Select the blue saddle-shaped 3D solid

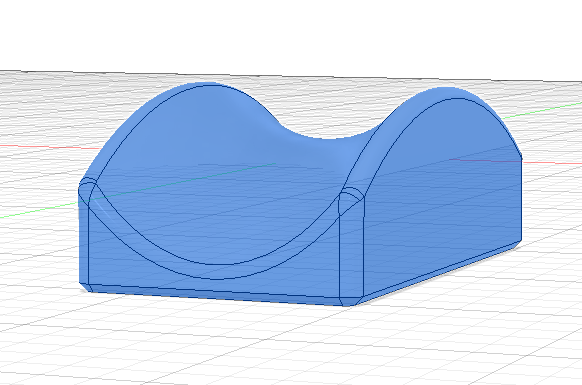pos(300,194)
